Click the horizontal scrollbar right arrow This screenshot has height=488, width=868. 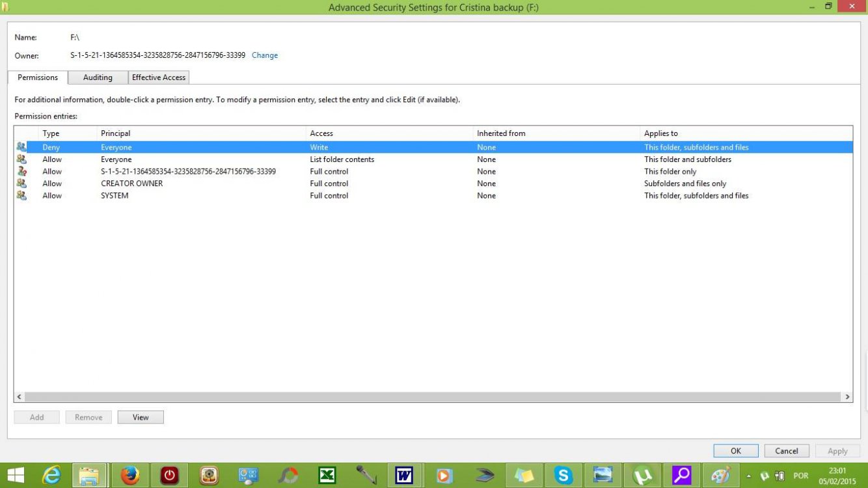pyautogui.click(x=847, y=396)
